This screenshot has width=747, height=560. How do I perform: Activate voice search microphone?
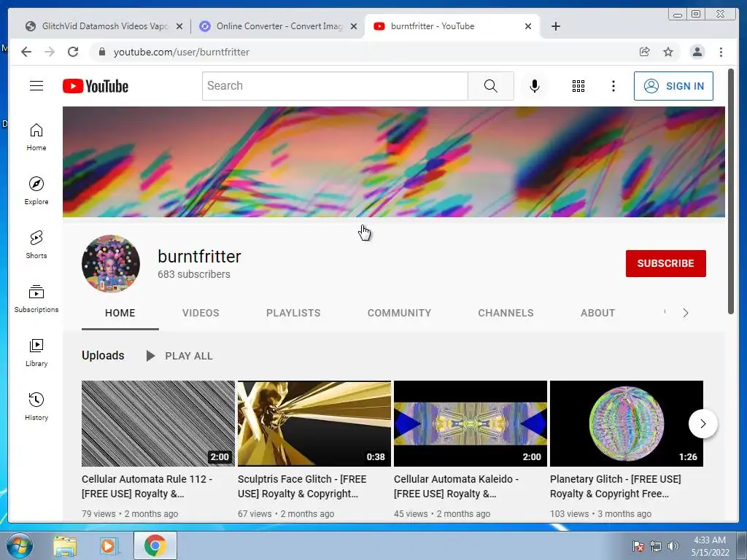[535, 86]
